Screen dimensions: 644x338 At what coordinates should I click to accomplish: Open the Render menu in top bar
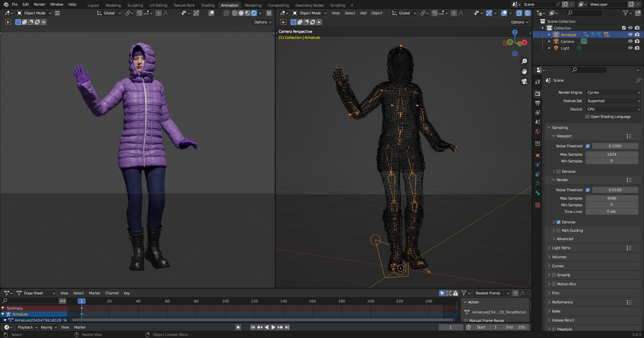40,4
